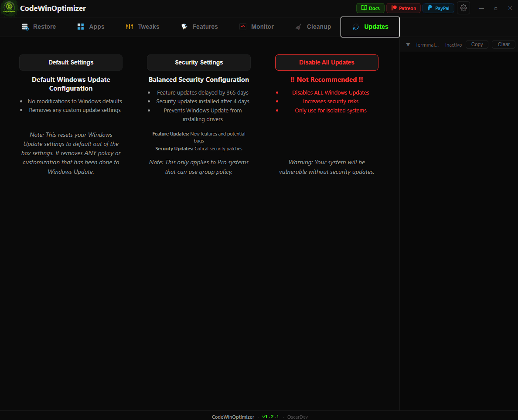Click the v1.2.1 version label
The height and width of the screenshot is (420, 518).
pyautogui.click(x=271, y=417)
